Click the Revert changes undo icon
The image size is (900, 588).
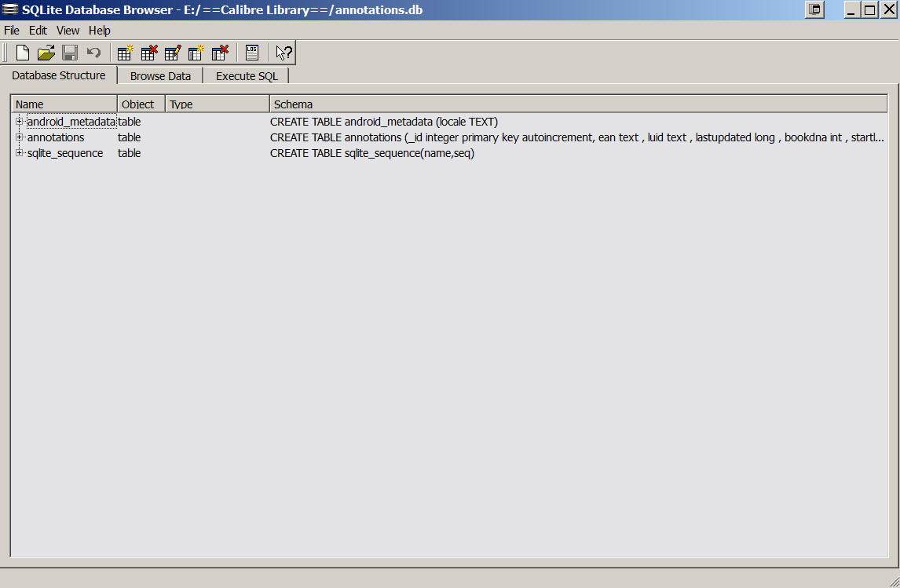(x=93, y=53)
